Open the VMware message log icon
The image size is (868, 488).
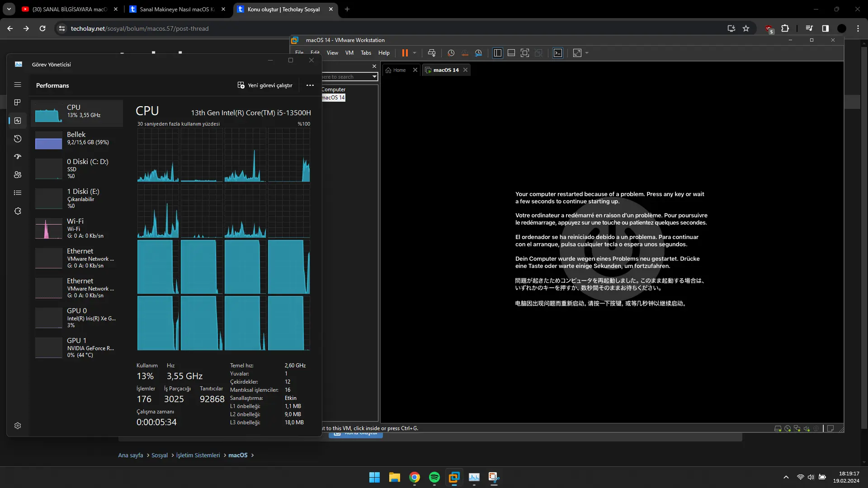[830, 428]
